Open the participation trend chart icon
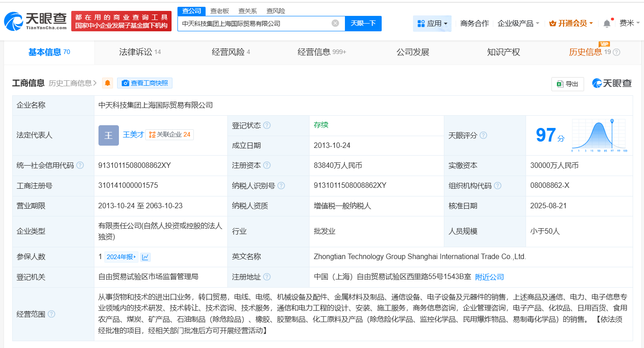Viewport: 644px width, 348px height. pyautogui.click(x=145, y=257)
